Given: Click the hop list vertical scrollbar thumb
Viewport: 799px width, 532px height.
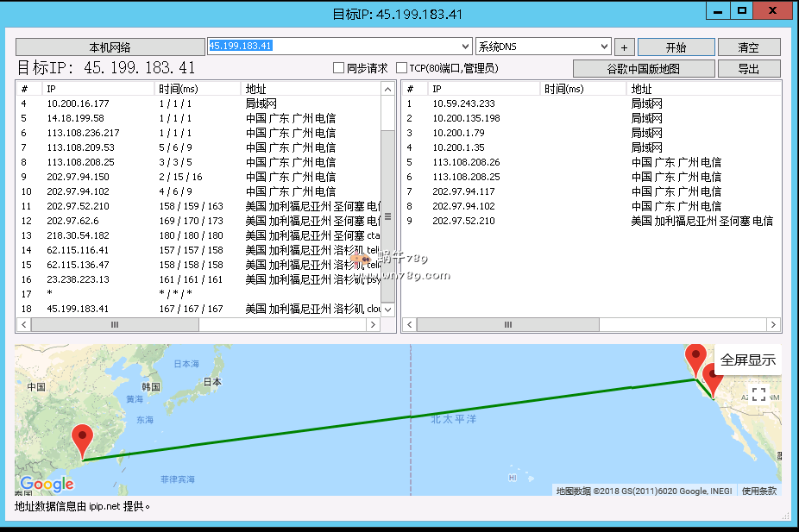Looking at the screenshot, I should click(387, 216).
